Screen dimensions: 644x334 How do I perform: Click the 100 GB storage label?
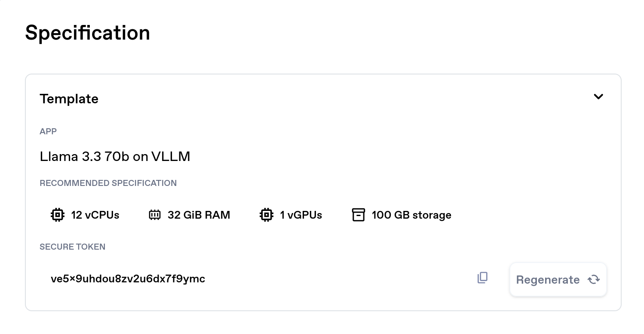pos(411,215)
